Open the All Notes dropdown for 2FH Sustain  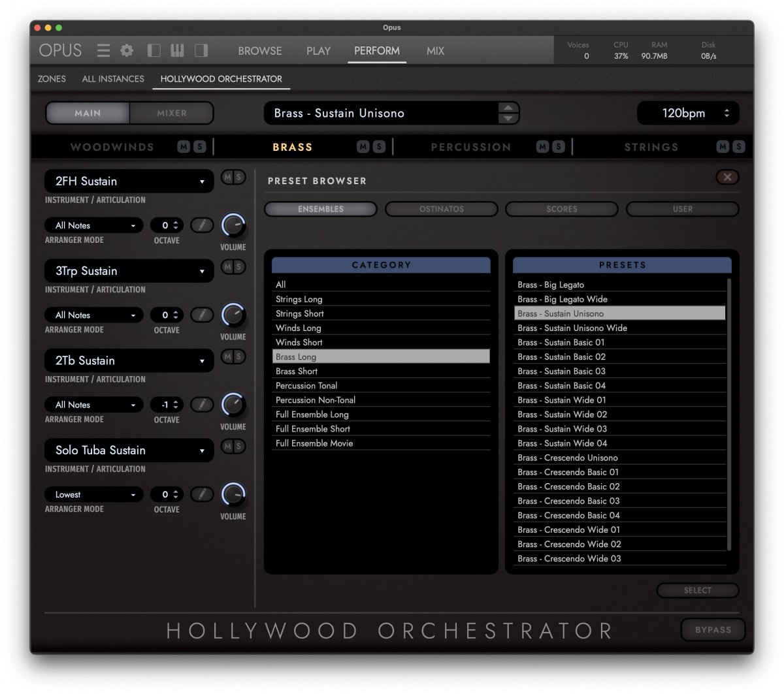tap(93, 225)
